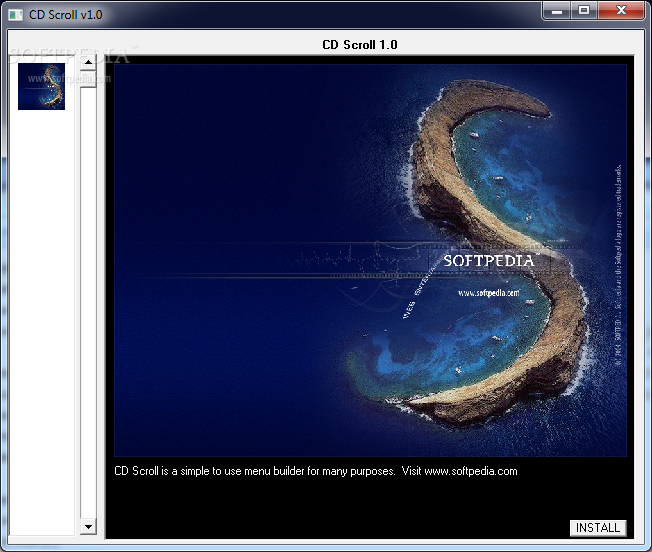Screen dimensions: 652x552
Task: Click the 'CD Scroll 1.0' heading text
Action: [360, 45]
